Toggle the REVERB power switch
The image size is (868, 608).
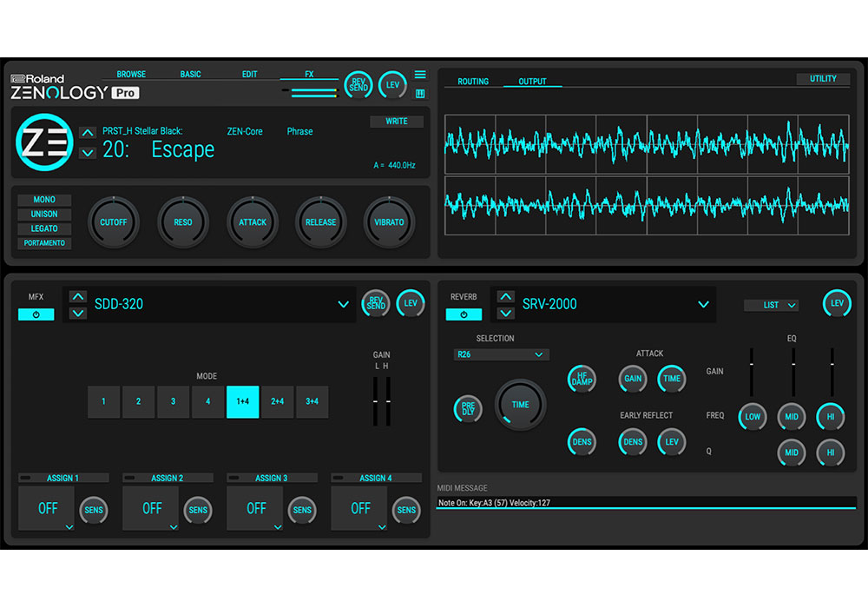click(x=464, y=314)
